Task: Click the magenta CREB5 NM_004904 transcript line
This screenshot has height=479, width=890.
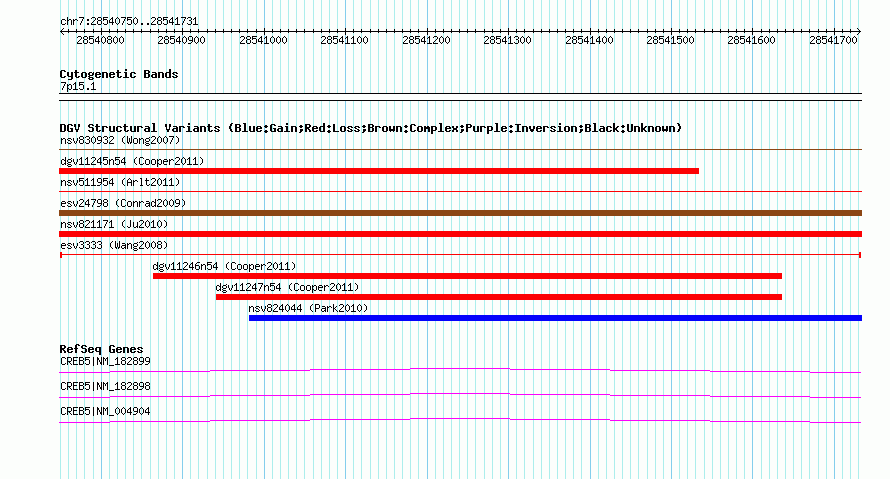Action: (x=460, y=421)
